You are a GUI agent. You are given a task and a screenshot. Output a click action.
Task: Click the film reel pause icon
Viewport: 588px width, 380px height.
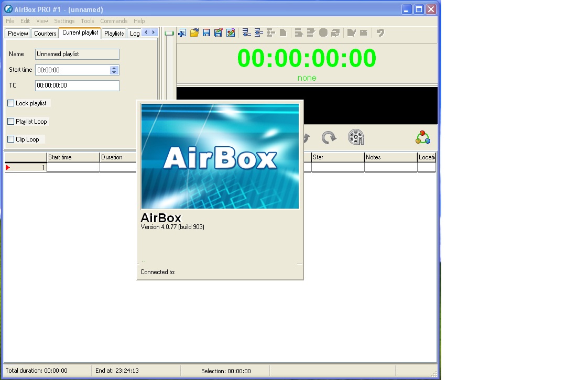tap(356, 137)
